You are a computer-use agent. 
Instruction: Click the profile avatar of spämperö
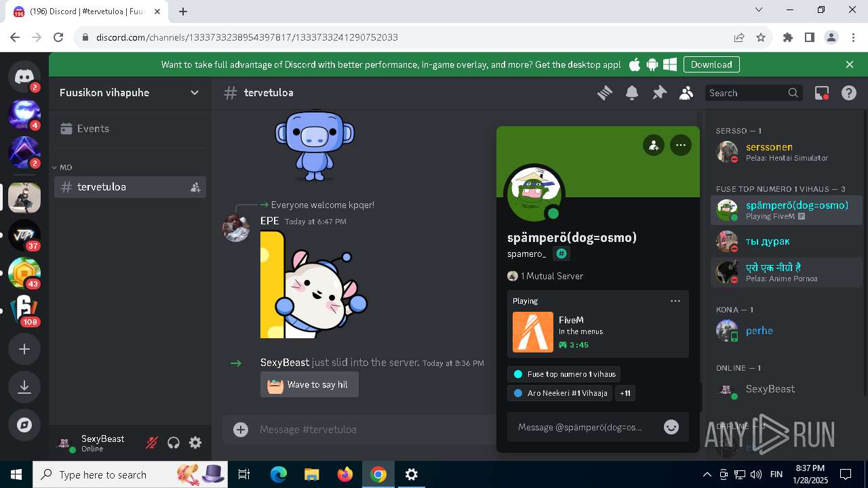(x=534, y=193)
